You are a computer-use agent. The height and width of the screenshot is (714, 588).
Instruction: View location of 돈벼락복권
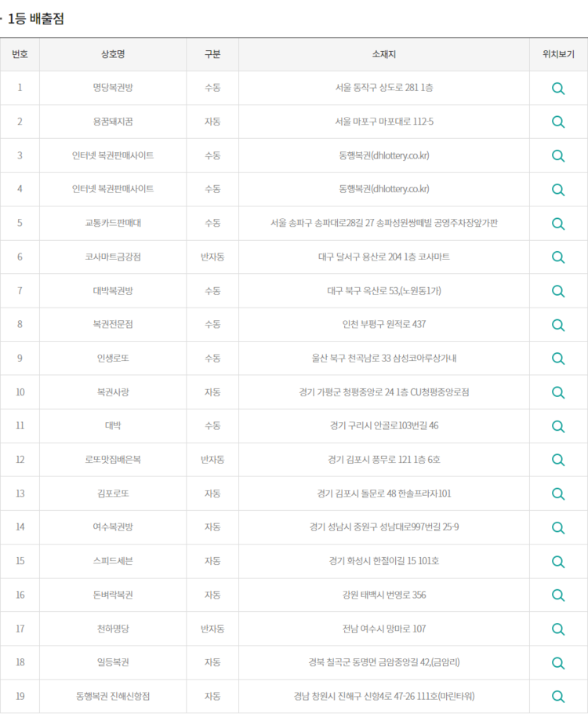(558, 595)
